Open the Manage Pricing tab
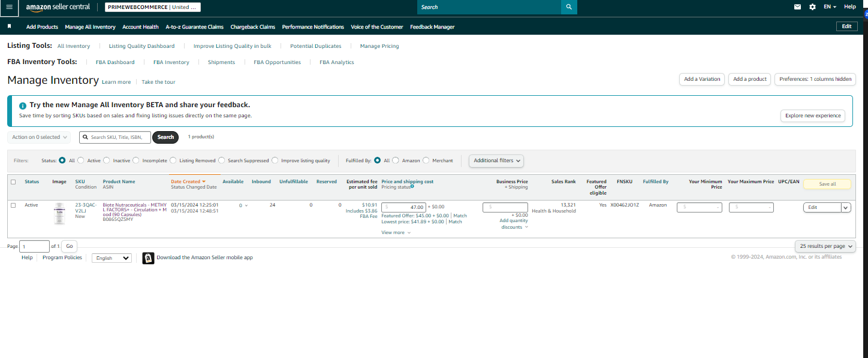The image size is (868, 358). [x=379, y=46]
